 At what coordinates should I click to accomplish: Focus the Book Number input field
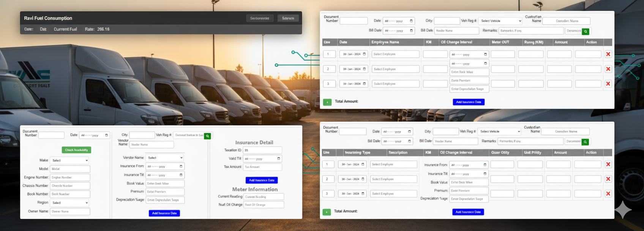70,194
